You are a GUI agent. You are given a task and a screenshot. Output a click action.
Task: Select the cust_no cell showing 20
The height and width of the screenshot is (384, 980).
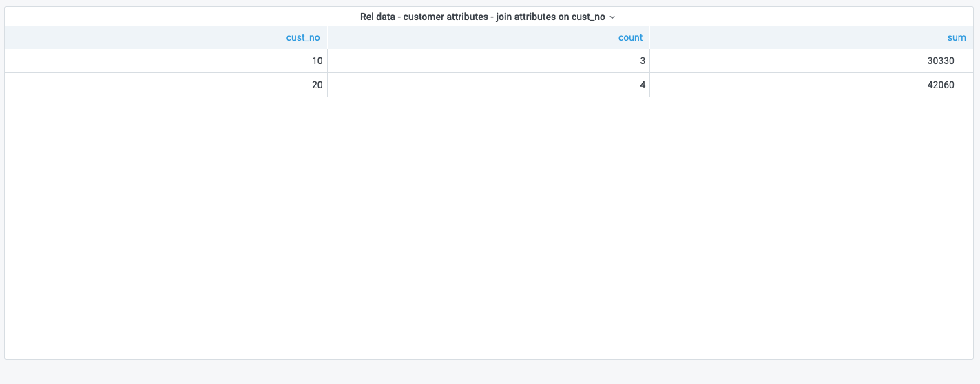tap(317, 85)
